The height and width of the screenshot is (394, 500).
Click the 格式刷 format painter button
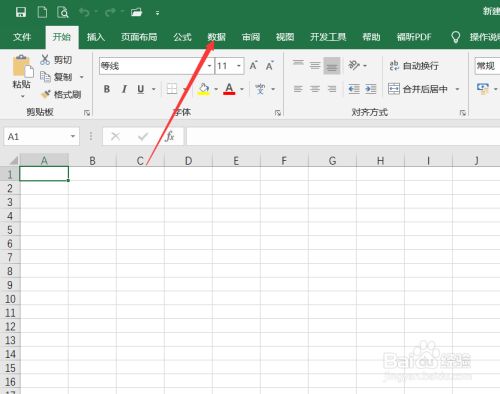click(61, 95)
